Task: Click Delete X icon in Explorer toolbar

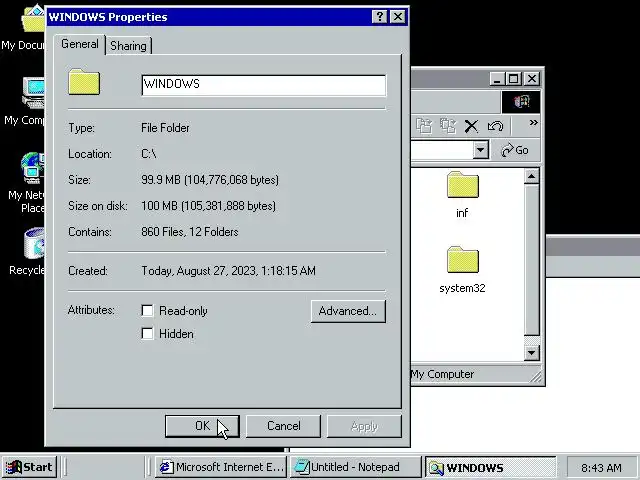Action: point(471,126)
